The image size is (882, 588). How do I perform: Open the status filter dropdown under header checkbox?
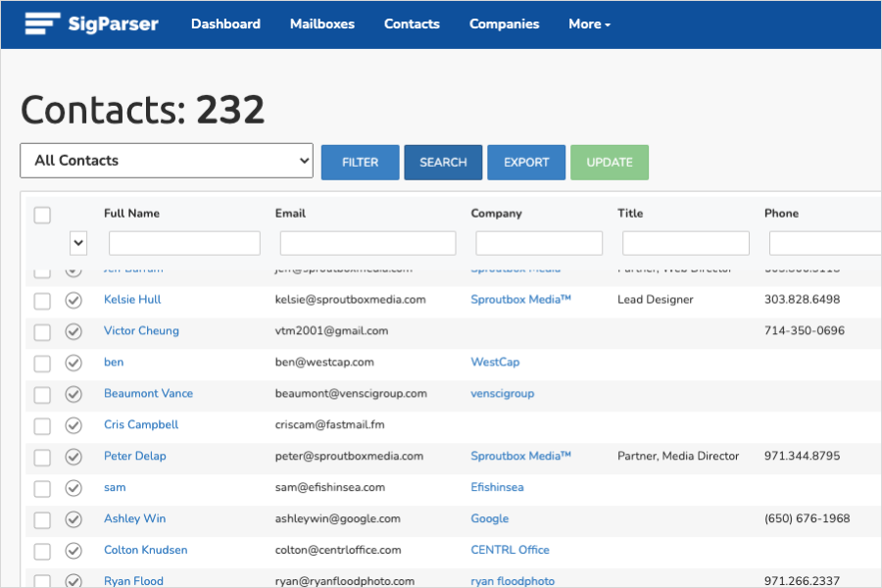(78, 243)
